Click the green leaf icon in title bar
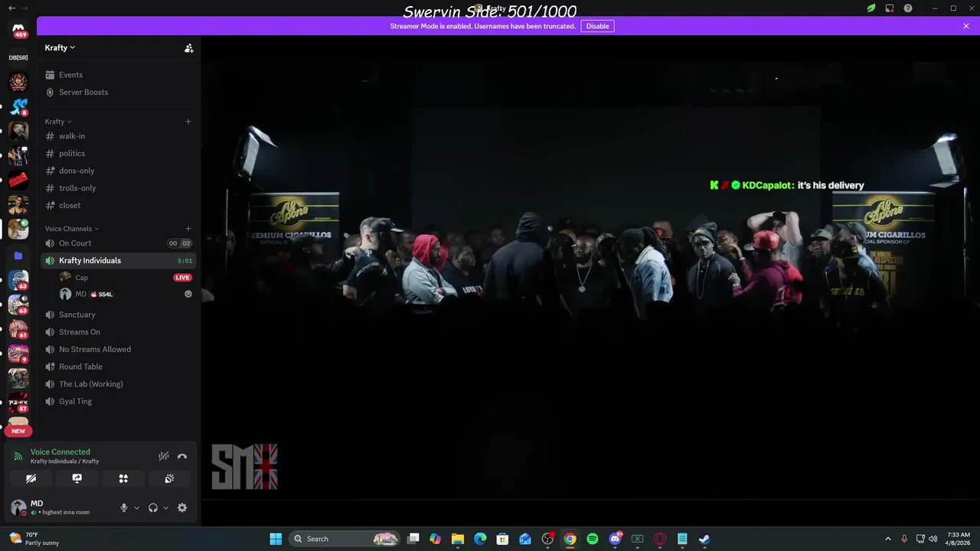980x551 pixels. pos(871,8)
